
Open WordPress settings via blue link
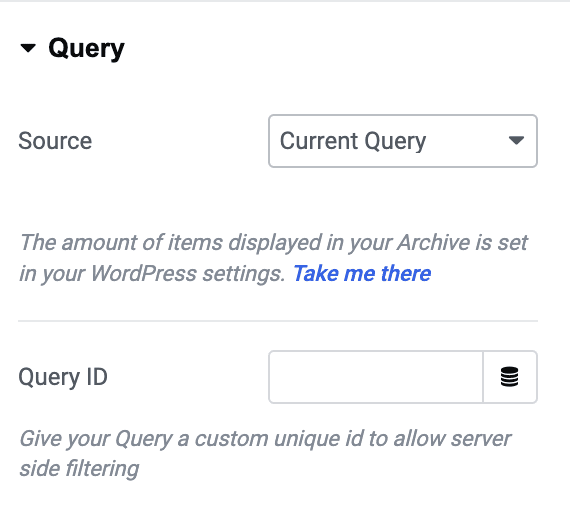(x=362, y=273)
